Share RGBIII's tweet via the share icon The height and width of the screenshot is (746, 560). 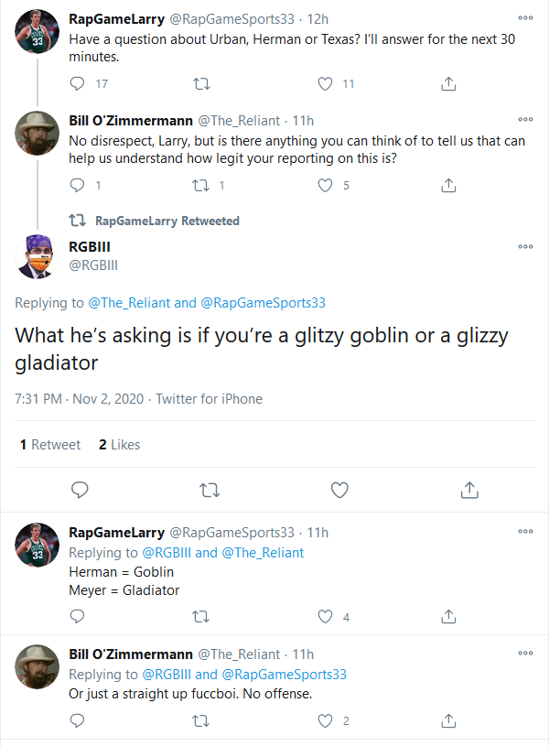pyautogui.click(x=468, y=491)
